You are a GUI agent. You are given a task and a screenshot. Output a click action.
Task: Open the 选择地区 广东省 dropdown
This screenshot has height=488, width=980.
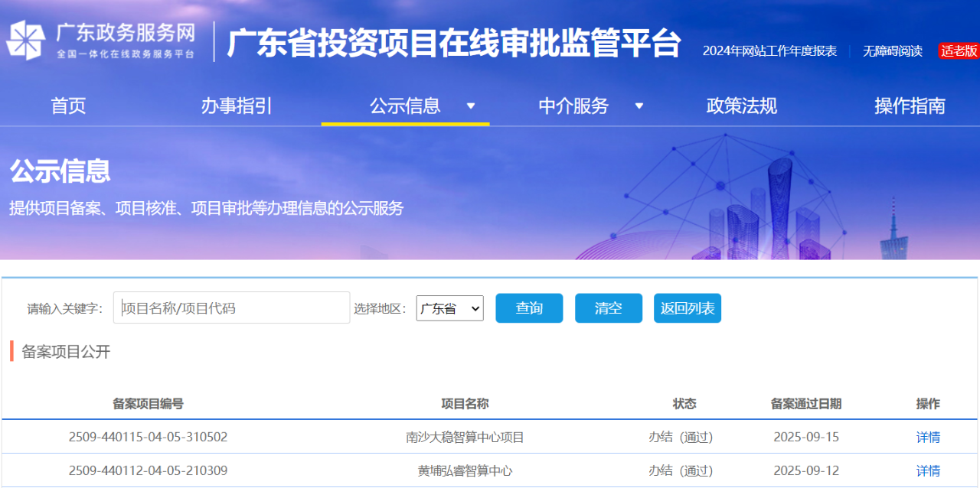coord(449,308)
